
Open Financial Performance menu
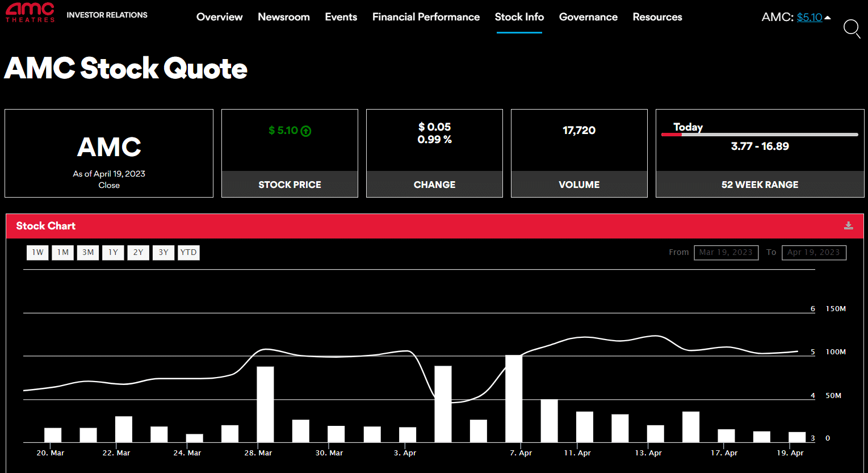426,17
